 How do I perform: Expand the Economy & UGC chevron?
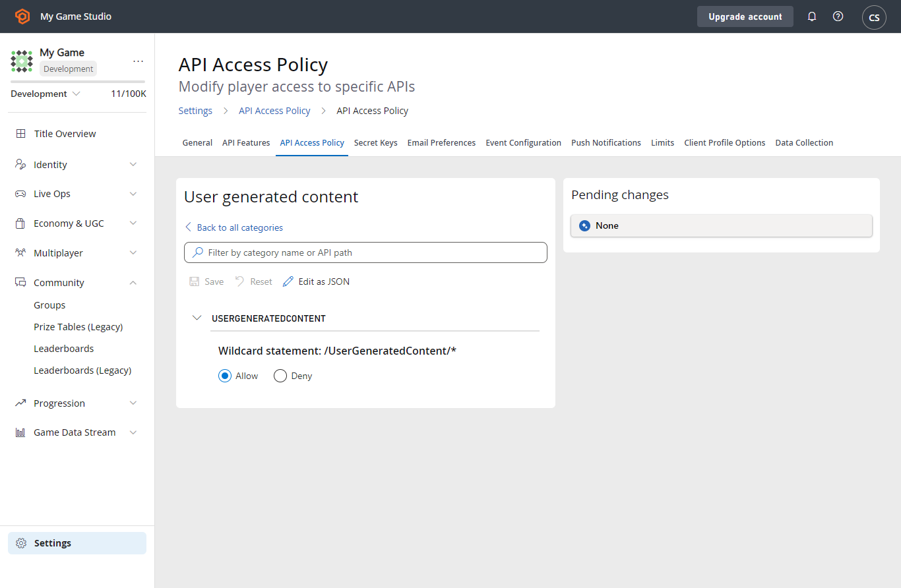click(133, 223)
